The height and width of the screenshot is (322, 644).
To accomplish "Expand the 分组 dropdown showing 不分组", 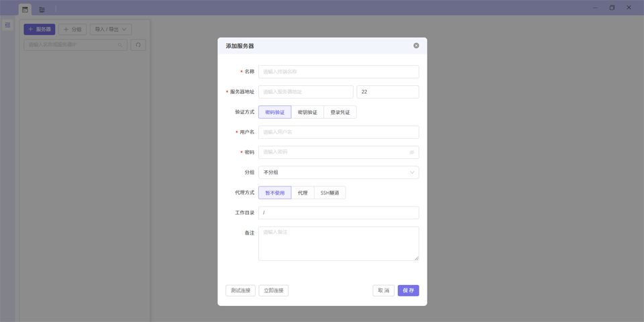I will point(338,172).
